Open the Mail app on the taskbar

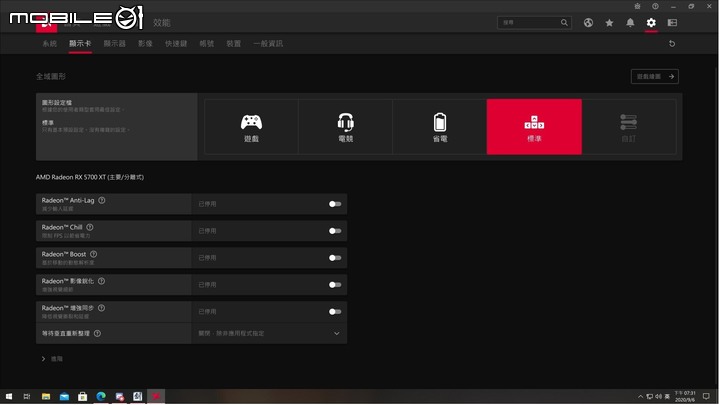click(64, 396)
